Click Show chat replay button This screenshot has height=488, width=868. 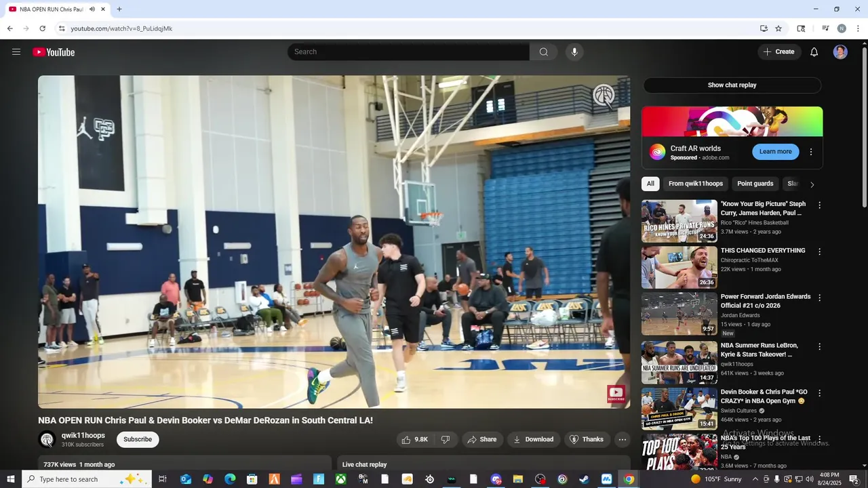732,85
